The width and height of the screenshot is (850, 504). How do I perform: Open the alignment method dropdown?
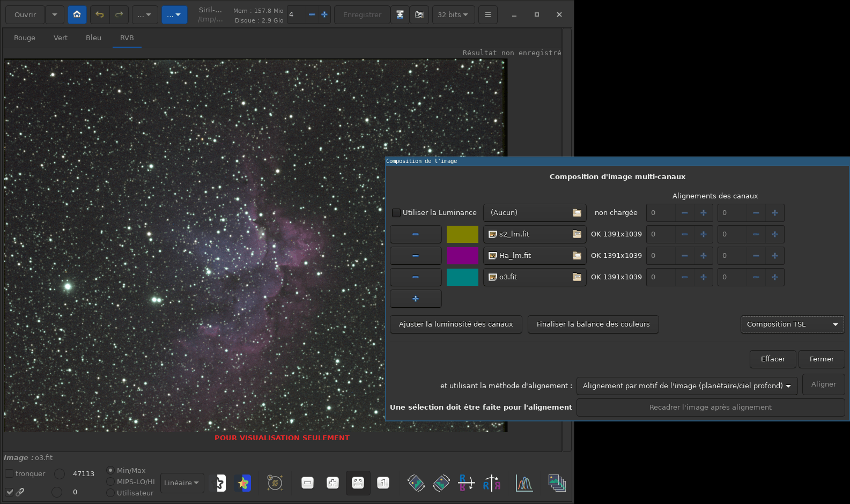[x=687, y=386]
